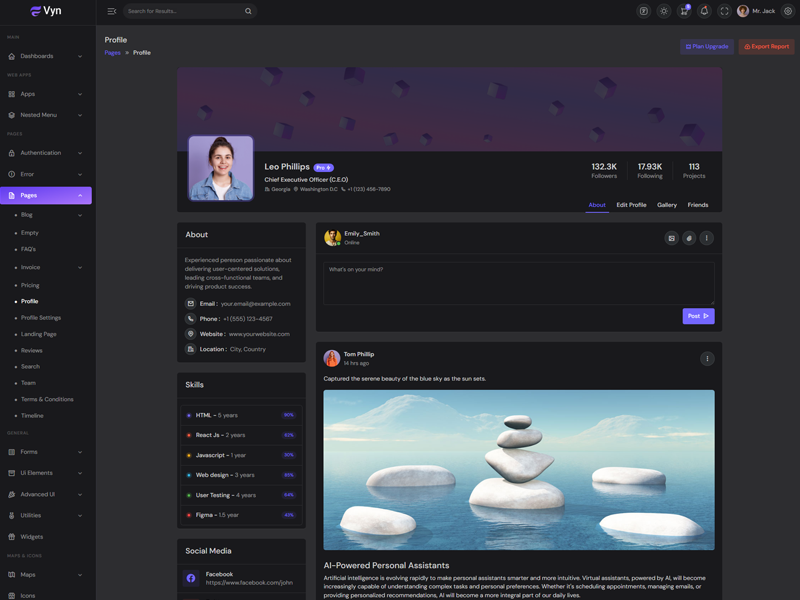Click the attachment paperclip icon

click(x=689, y=238)
